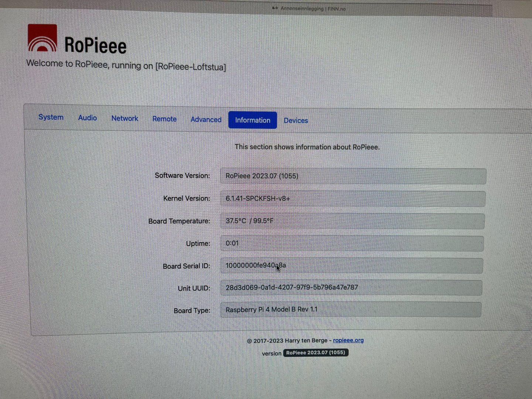
Task: Click the Software Version field
Action: pyautogui.click(x=353, y=176)
